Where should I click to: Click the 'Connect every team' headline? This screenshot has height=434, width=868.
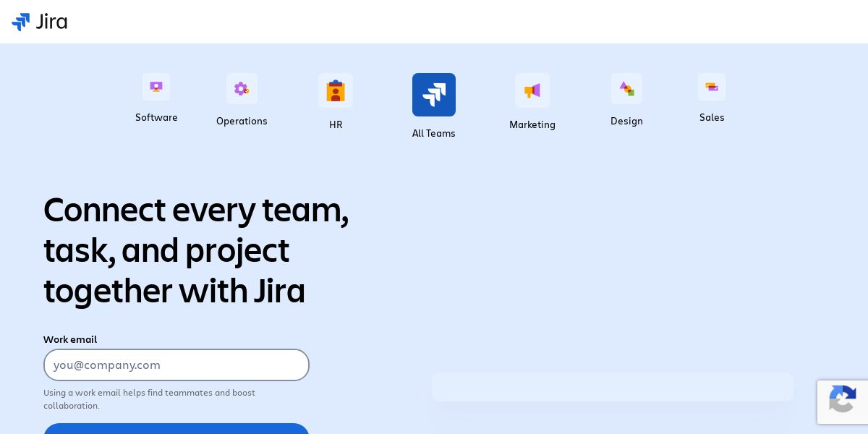[196, 250]
